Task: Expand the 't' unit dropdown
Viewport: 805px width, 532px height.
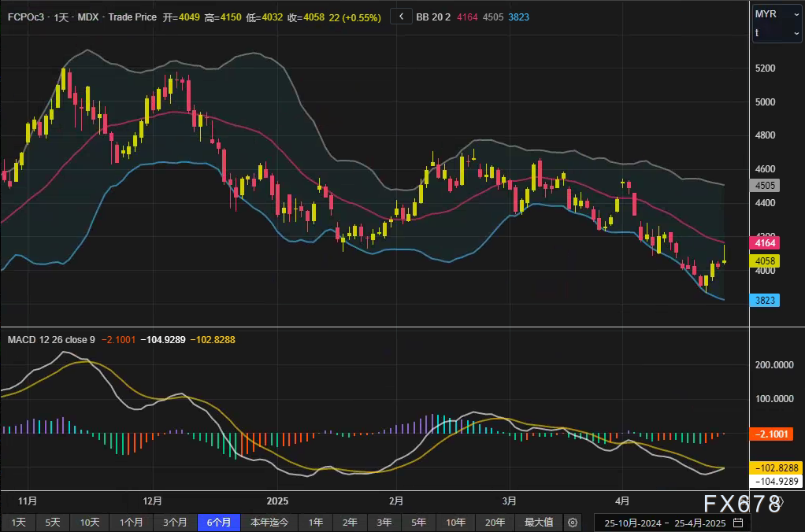Action: tap(775, 32)
